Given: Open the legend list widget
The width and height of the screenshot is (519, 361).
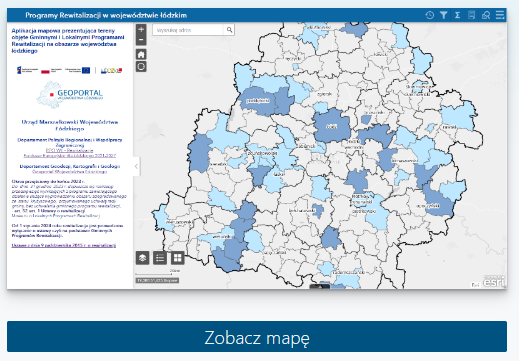Looking at the screenshot, I should click(x=160, y=258).
